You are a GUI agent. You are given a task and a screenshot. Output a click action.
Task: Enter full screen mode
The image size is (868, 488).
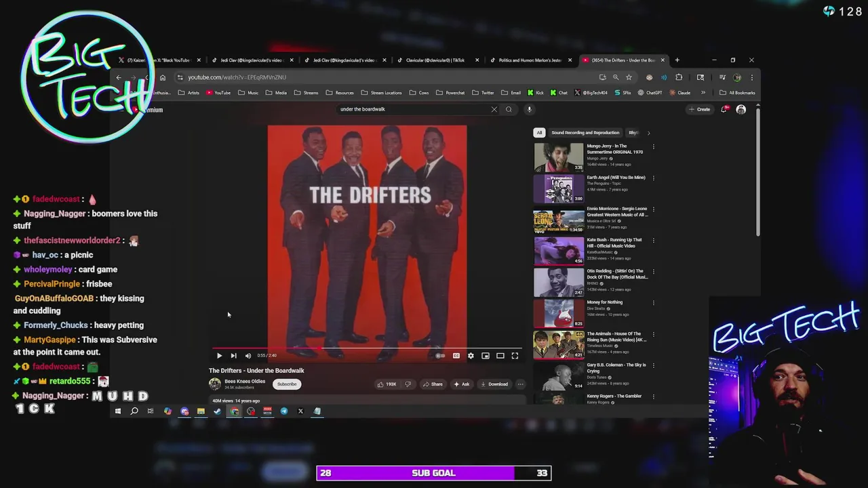click(x=515, y=356)
